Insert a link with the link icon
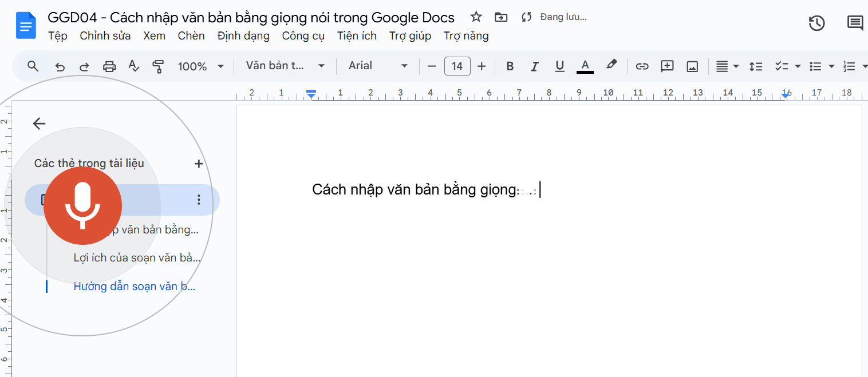The image size is (868, 377). click(642, 66)
